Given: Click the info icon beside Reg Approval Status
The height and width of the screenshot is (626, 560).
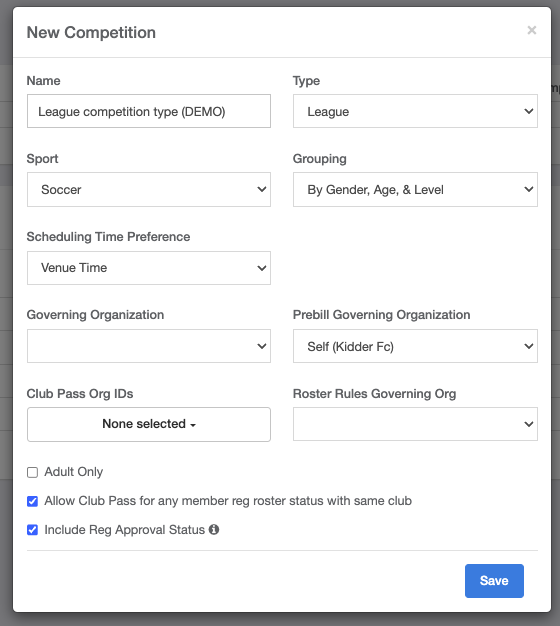Looking at the screenshot, I should coord(214,529).
